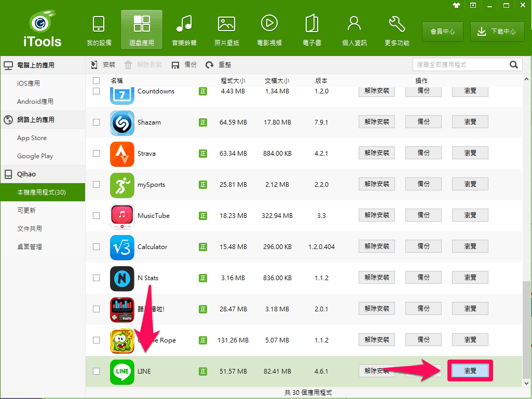
Task: Check the Shazam row checkbox
Action: [x=97, y=122]
